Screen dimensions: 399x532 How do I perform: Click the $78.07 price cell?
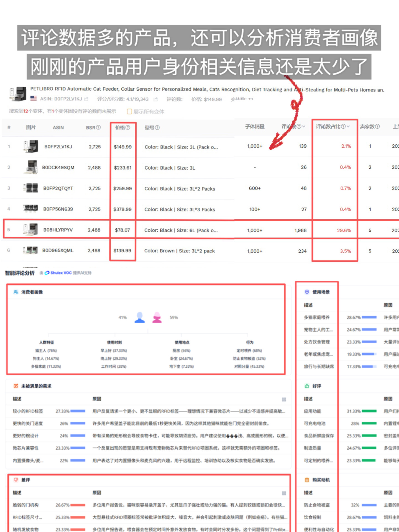(122, 230)
